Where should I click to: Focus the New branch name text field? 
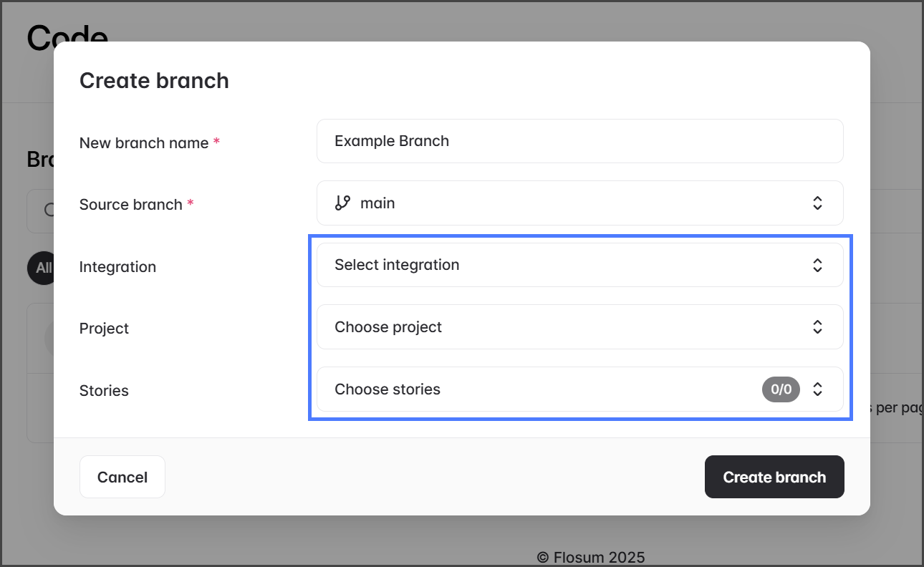(x=579, y=141)
